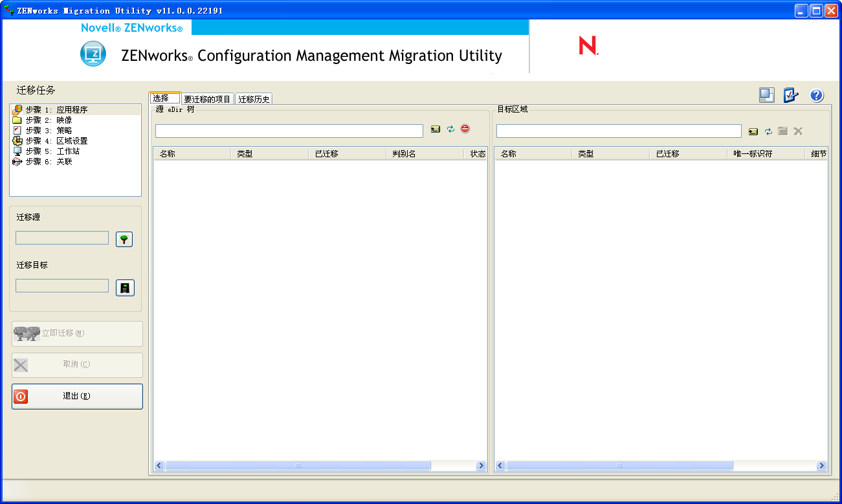Image resolution: width=842 pixels, height=504 pixels.
Task: Click the migration source eDirectory tree icon button
Action: [x=124, y=239]
